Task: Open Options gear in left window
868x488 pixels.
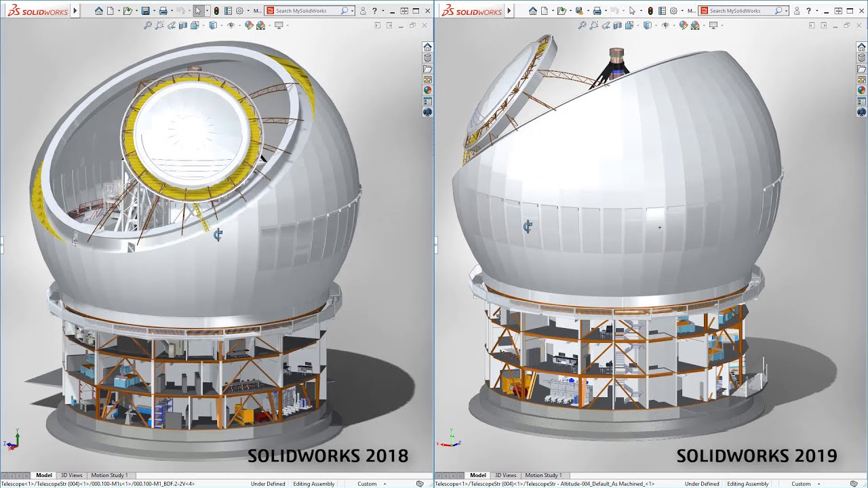Action: tap(239, 11)
